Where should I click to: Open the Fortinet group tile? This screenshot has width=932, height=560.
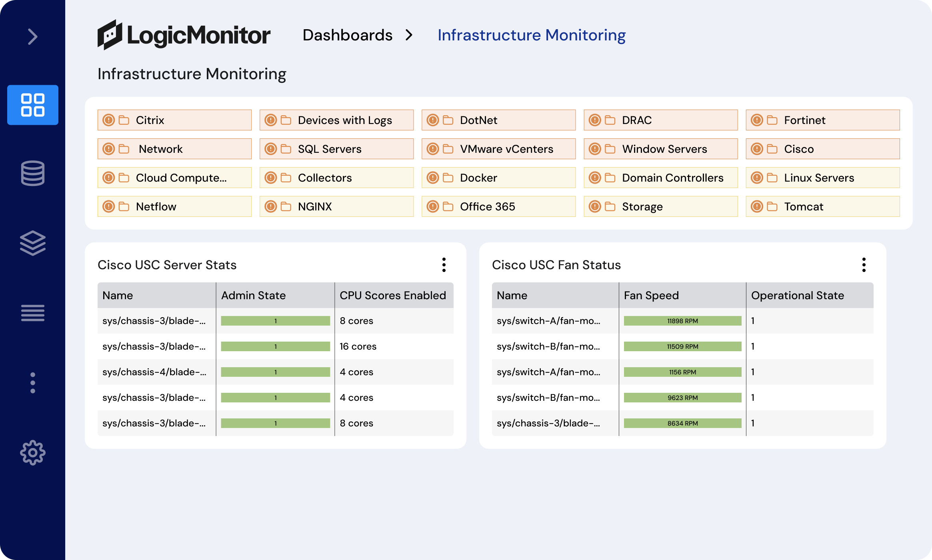click(823, 120)
